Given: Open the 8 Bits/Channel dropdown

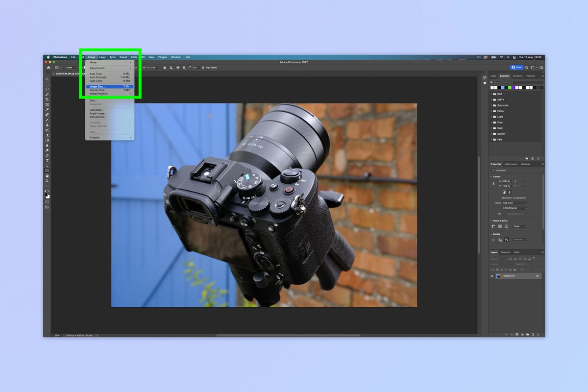Looking at the screenshot, I should pyautogui.click(x=514, y=208).
